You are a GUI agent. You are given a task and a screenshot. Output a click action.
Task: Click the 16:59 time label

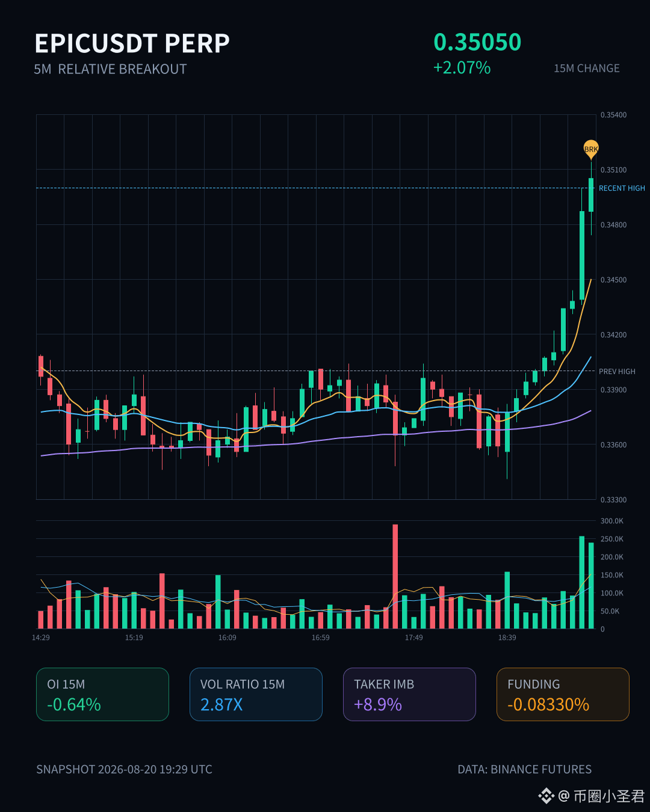tap(321, 638)
